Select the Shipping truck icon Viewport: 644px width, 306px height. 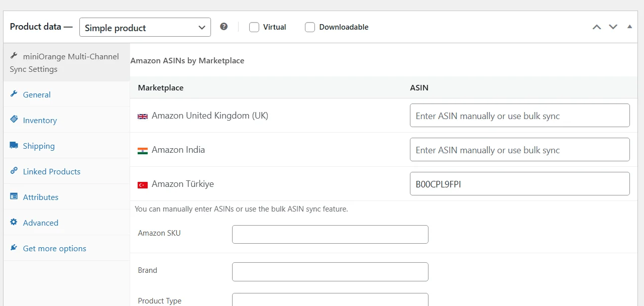coord(14,145)
